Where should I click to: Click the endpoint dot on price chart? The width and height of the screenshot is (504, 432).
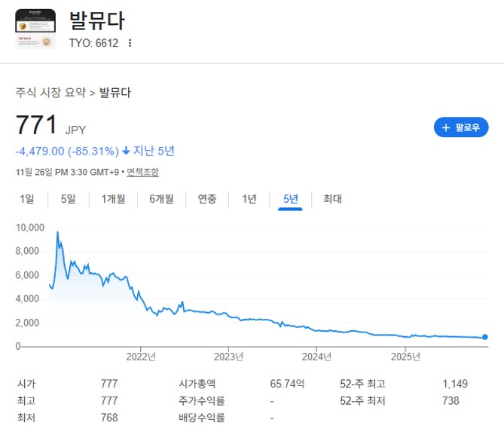click(485, 337)
